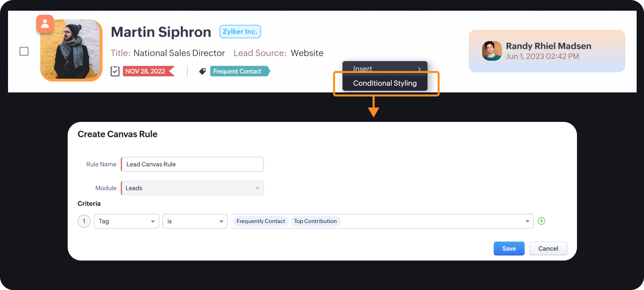644x290 pixels.
Task: Click the Zylker Inc. company badge
Action: click(x=240, y=32)
